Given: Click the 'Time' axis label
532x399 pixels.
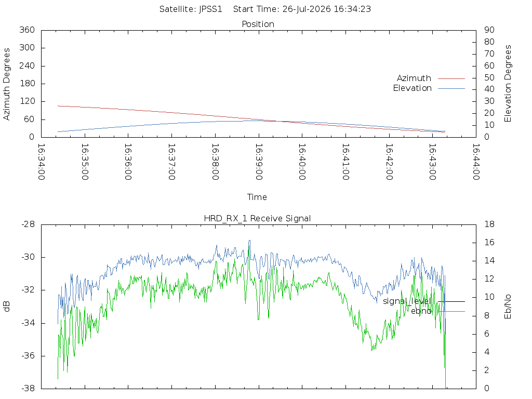Looking at the screenshot, I should (257, 197).
